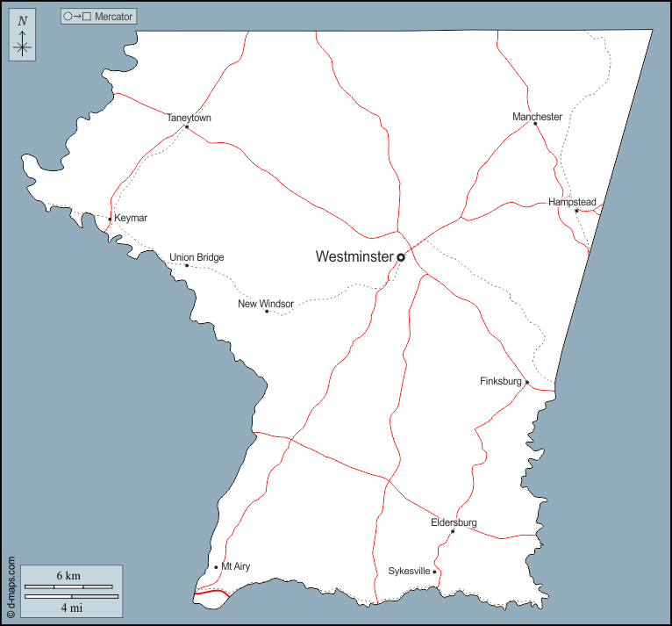This screenshot has width=672, height=626.
Task: Click the Union Bridge label
Action: [x=197, y=257]
